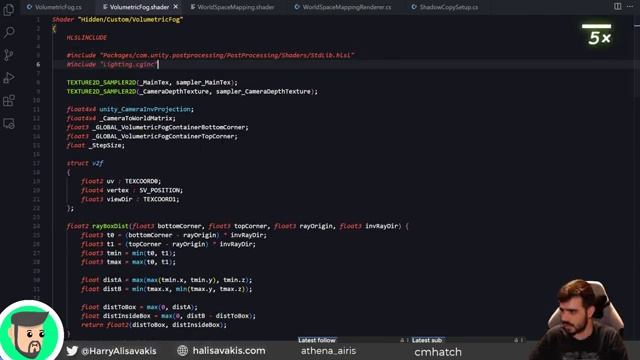Close the VolumetricFog.shader tab
640x360 pixels.
176,7
